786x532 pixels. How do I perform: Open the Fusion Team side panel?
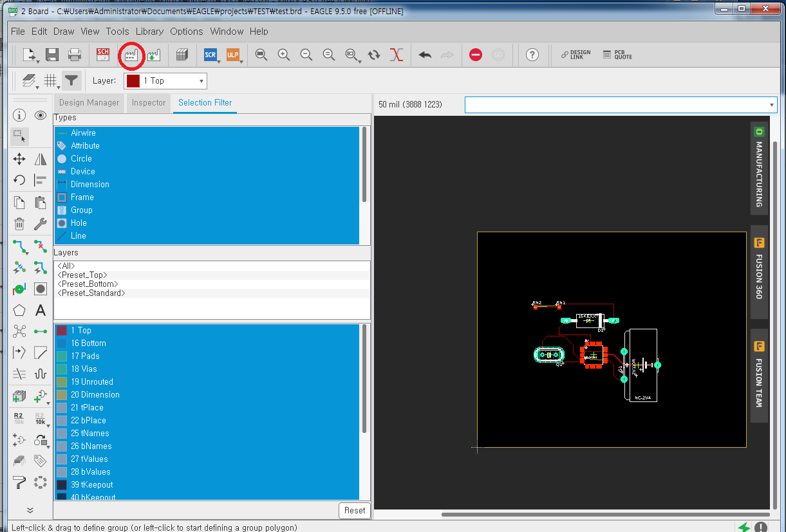tap(759, 376)
